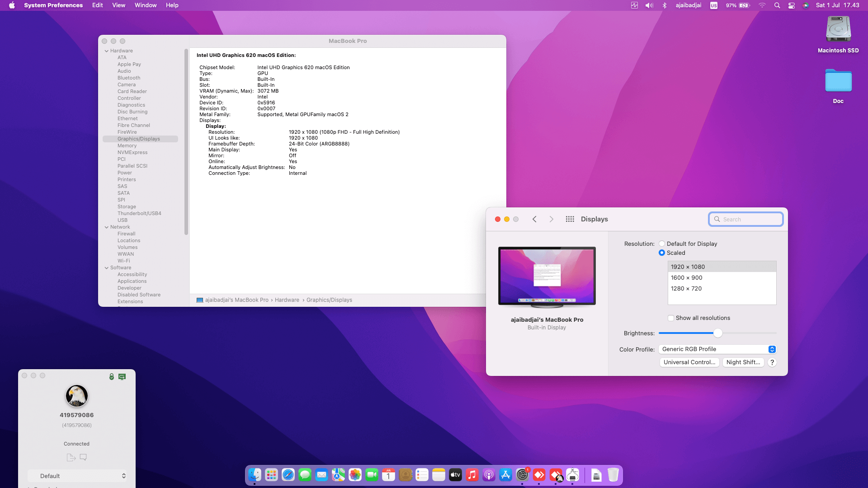
Task: Open Spotlight search in menu bar
Action: coord(777,5)
